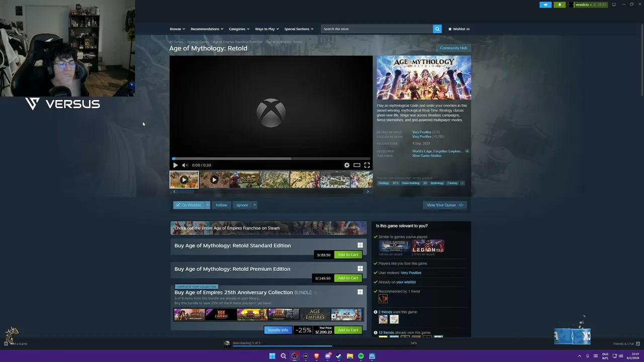Viewport: 644px width, 362px height.
Task: Open the Mythology tag
Action: [x=437, y=183]
